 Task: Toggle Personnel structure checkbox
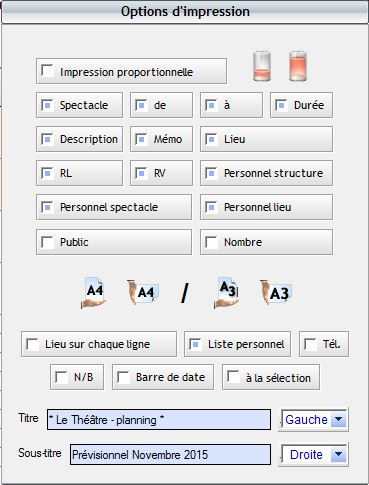(211, 173)
